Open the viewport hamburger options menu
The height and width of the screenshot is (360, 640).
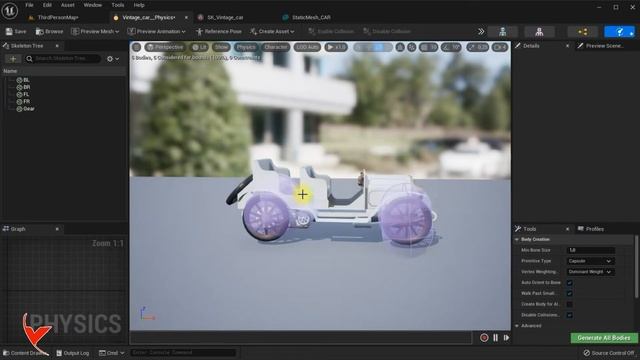click(137, 47)
